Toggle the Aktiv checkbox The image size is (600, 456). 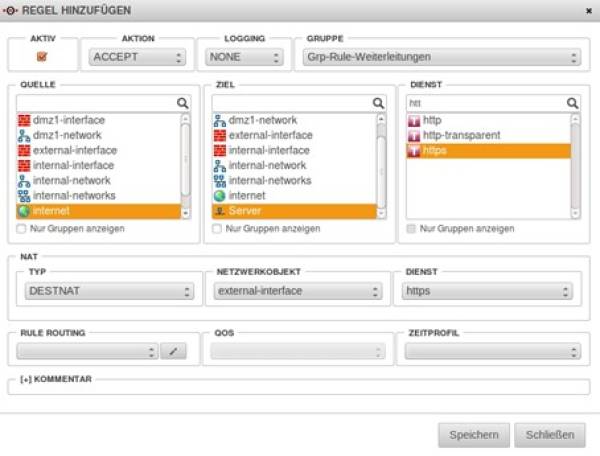[x=41, y=57]
